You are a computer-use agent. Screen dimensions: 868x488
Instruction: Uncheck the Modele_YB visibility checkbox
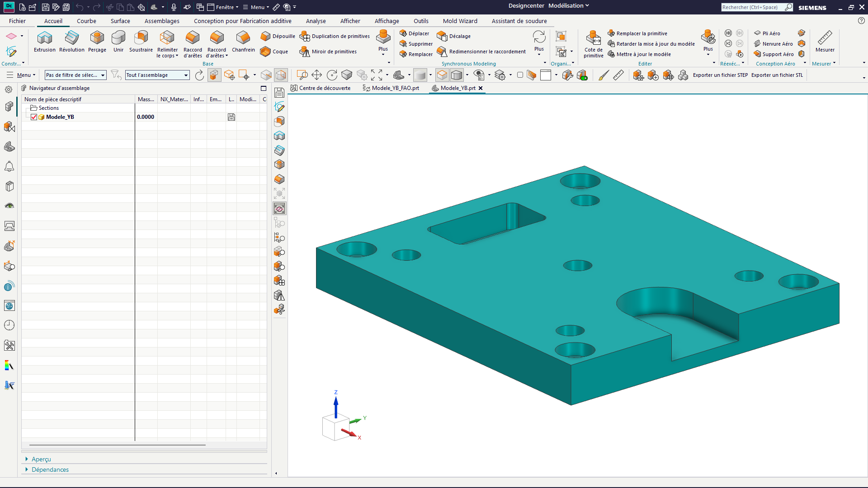[34, 117]
